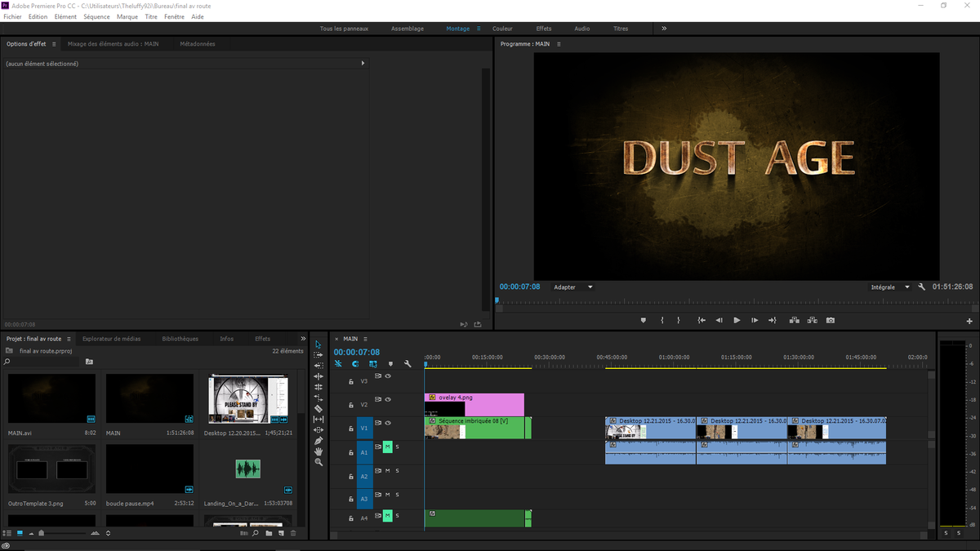Viewport: 980px width, 551px height.
Task: Open timeline display settings wrench
Action: click(408, 364)
